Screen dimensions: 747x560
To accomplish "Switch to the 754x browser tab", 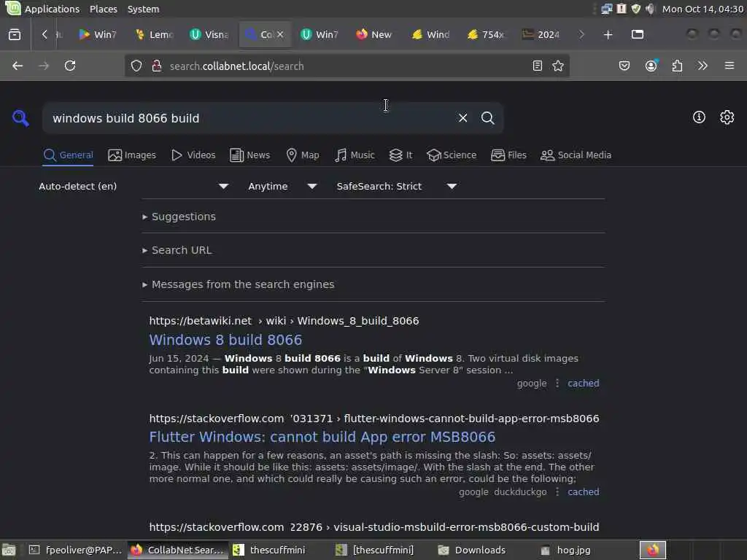I will pos(485,34).
